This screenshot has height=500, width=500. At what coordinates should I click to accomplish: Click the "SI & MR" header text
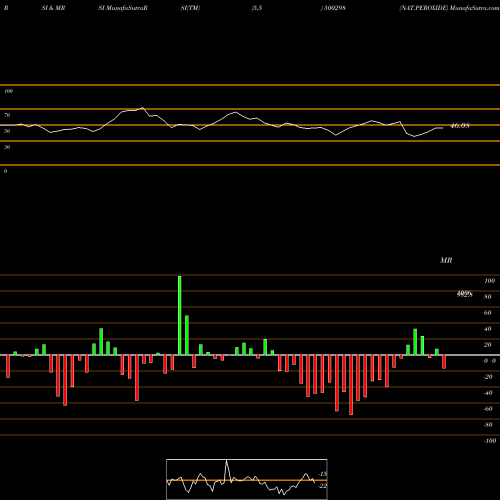coord(53,8)
